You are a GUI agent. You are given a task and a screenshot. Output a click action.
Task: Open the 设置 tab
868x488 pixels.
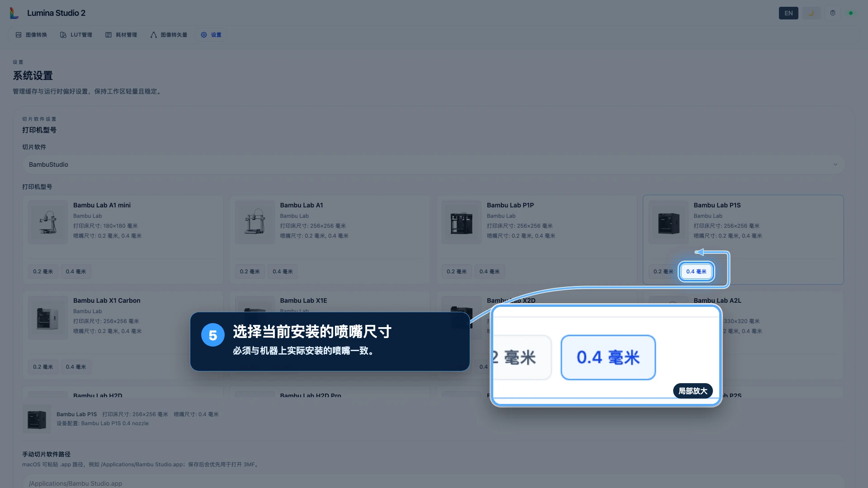211,35
